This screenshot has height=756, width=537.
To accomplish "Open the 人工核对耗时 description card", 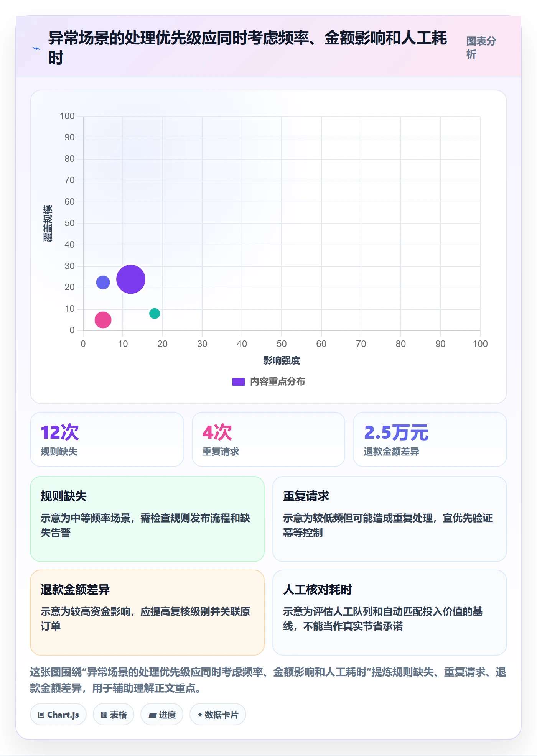I will [390, 613].
